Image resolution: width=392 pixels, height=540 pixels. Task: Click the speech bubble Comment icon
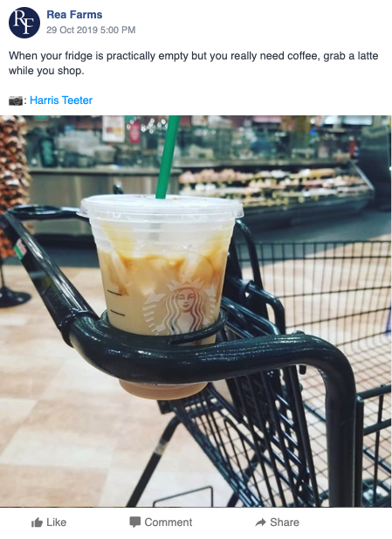click(135, 523)
